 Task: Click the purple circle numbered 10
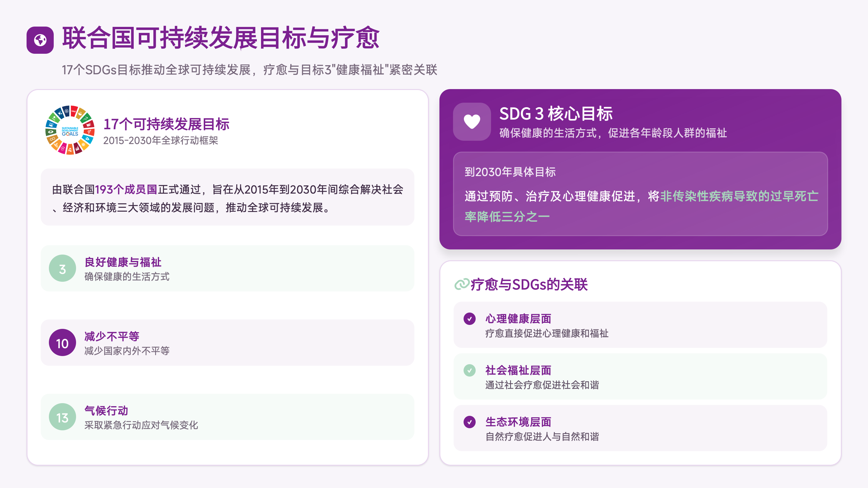62,343
